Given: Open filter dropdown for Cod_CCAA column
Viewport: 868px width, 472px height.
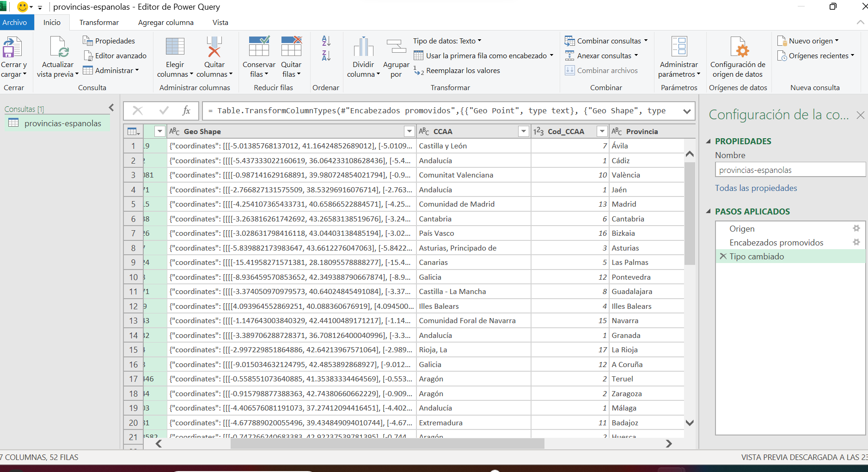Looking at the screenshot, I should (602, 131).
